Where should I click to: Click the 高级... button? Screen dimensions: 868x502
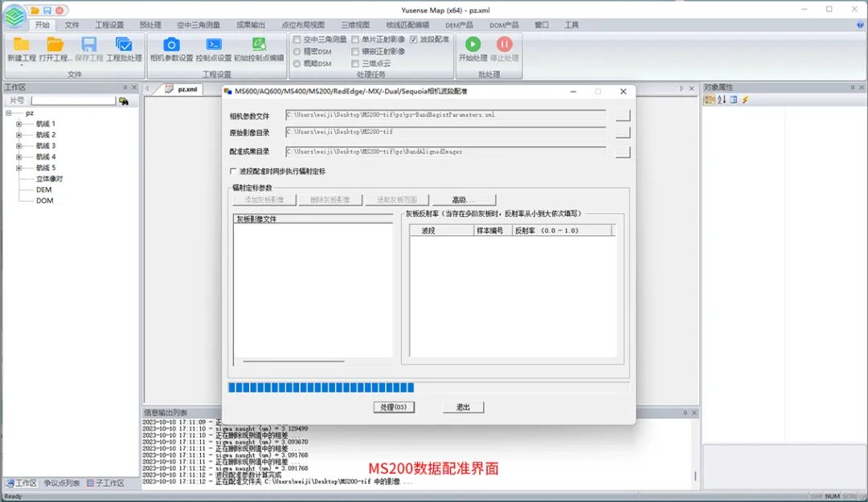tap(464, 200)
